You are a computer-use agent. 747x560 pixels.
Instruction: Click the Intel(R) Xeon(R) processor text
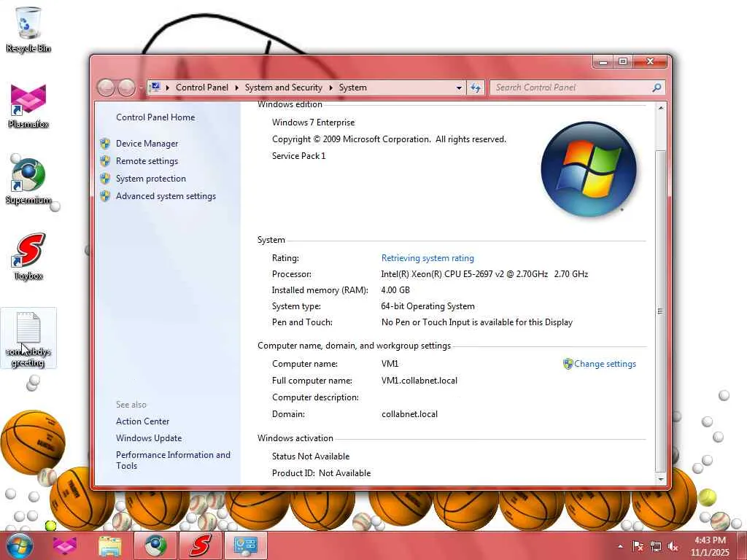pos(484,274)
